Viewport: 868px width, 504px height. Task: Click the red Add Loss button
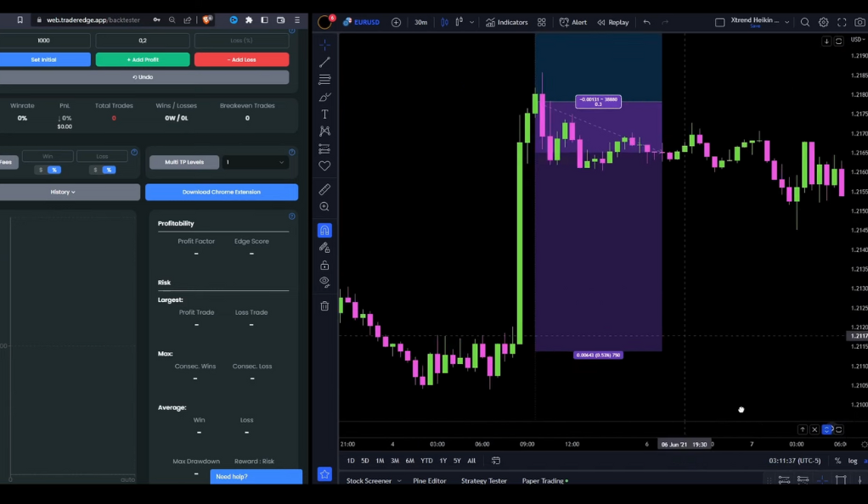[x=241, y=59]
